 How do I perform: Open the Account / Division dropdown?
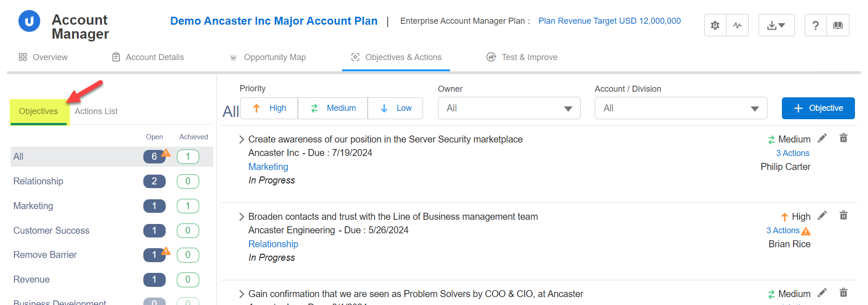680,108
